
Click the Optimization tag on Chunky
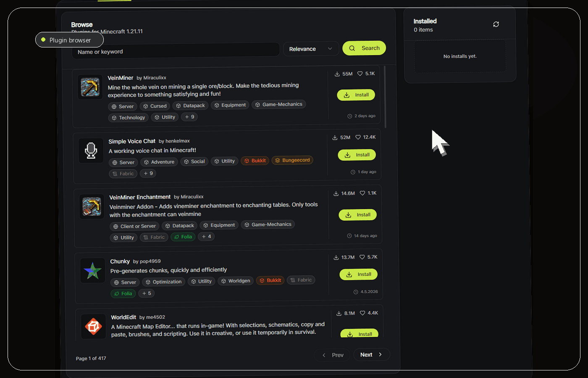(x=163, y=282)
